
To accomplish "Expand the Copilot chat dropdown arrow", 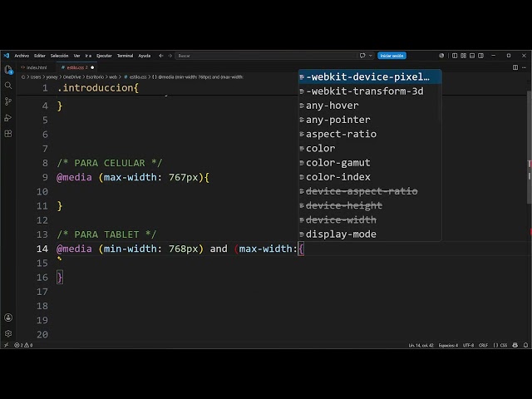I will point(370,56).
